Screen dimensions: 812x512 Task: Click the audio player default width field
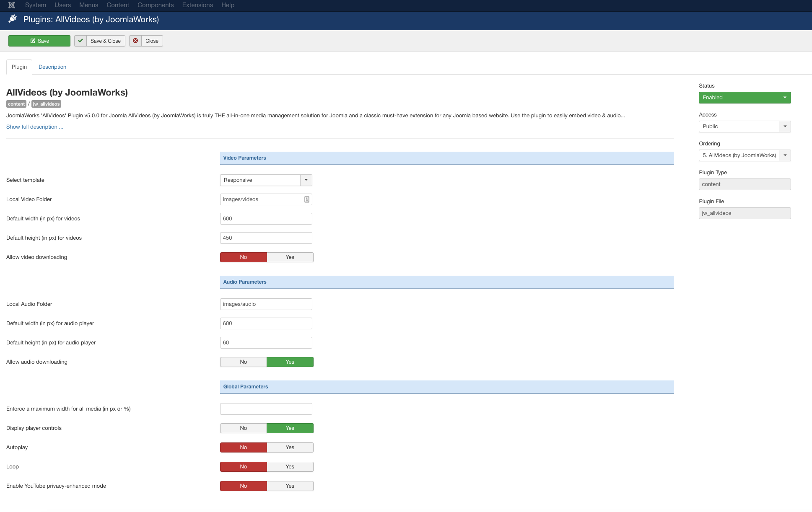(x=266, y=323)
